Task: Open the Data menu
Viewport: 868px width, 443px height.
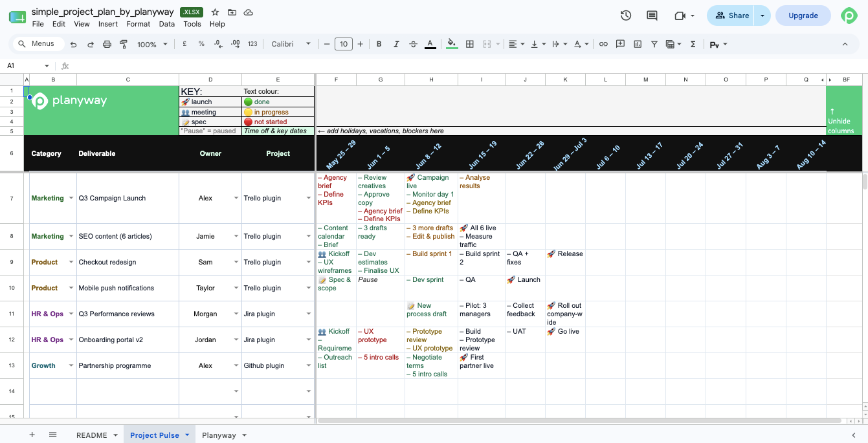Action: (x=167, y=24)
